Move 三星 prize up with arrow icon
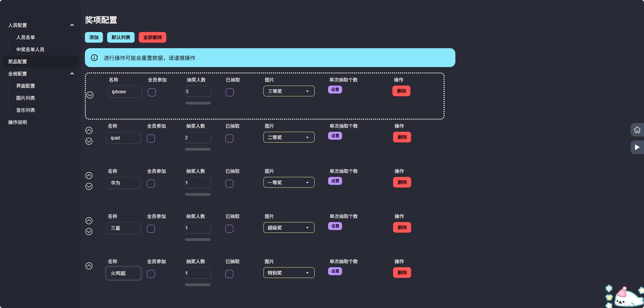Screen dimensions: 644x308 click(x=89, y=221)
